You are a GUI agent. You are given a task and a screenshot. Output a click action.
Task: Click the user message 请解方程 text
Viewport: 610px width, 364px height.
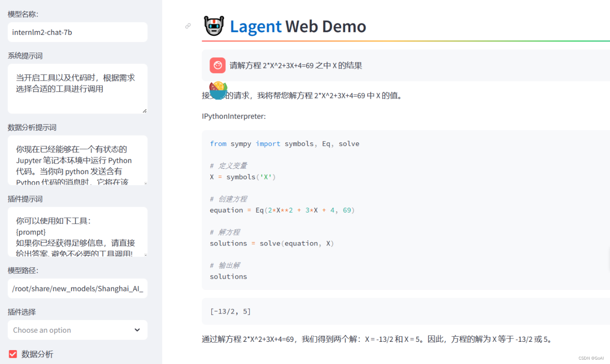[x=296, y=66]
